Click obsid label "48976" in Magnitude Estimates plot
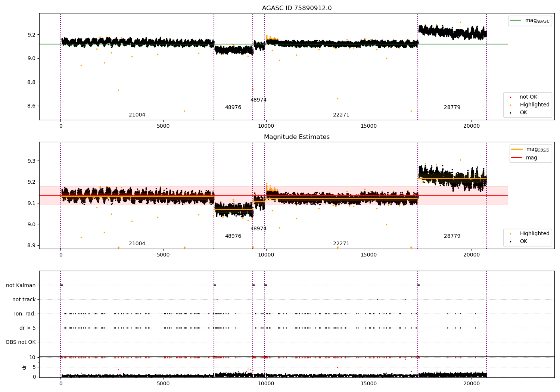The width and height of the screenshot is (560, 392). [x=233, y=236]
